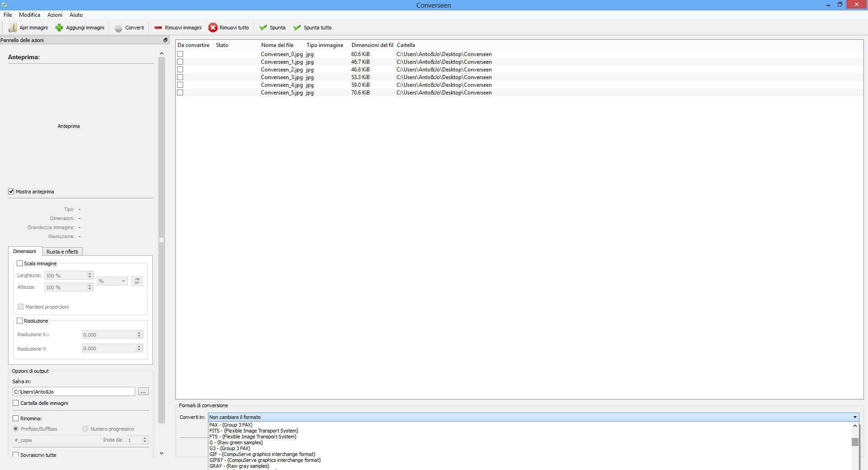Switch to the Ruota e rifletti tab
The height and width of the screenshot is (470, 868).
coord(62,252)
